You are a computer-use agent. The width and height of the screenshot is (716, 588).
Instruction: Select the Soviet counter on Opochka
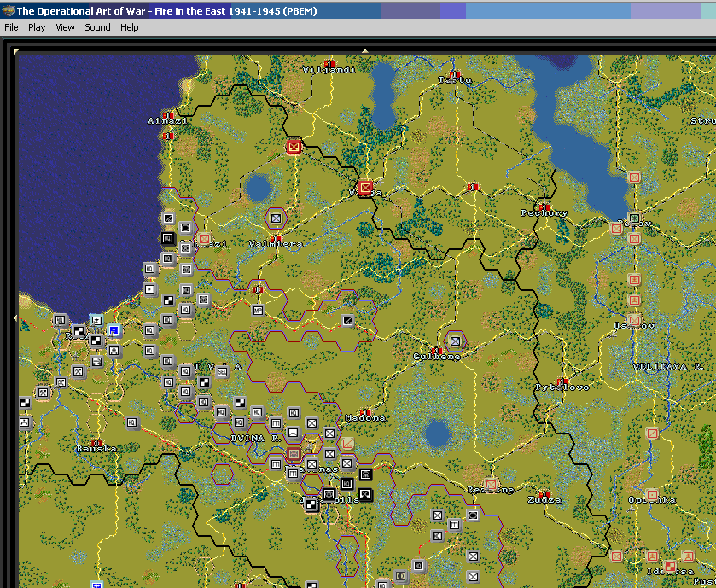click(x=652, y=495)
